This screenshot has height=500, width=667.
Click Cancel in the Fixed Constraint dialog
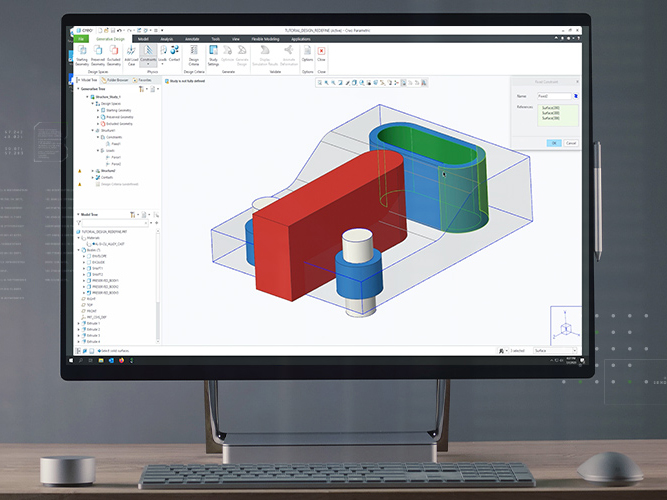click(572, 143)
